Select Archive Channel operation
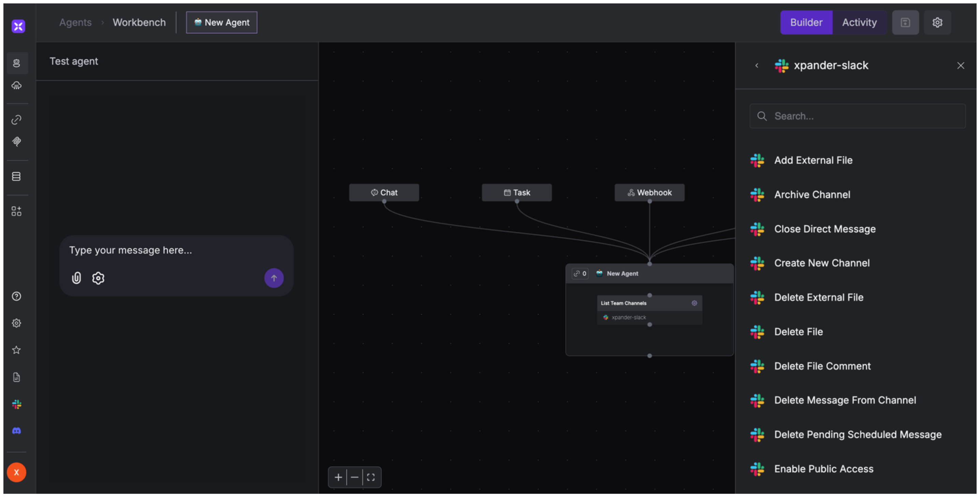The image size is (980, 497). point(812,195)
